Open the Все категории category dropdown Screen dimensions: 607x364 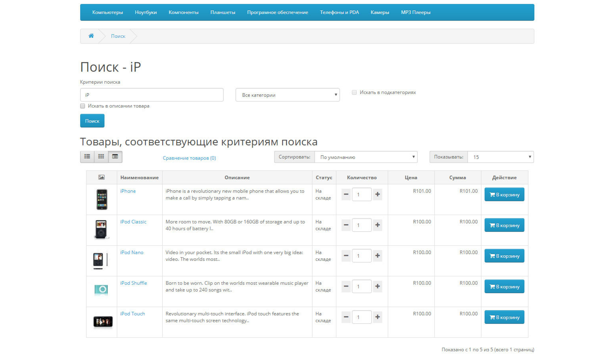click(x=287, y=95)
